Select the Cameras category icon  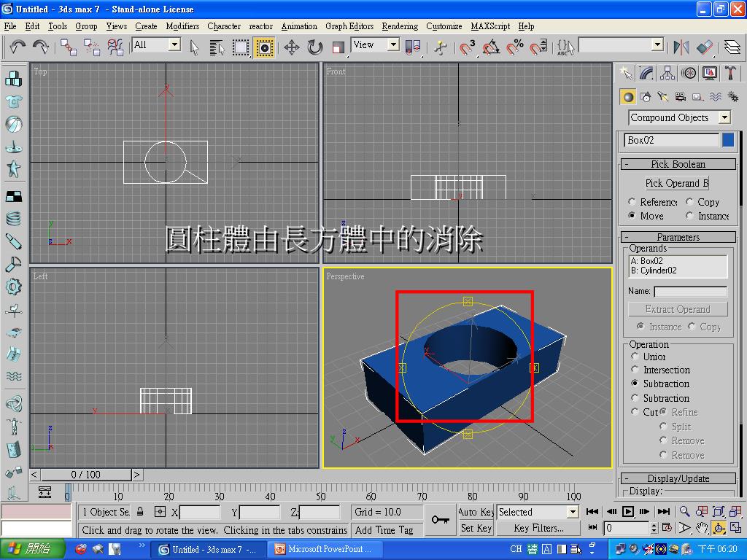(681, 97)
